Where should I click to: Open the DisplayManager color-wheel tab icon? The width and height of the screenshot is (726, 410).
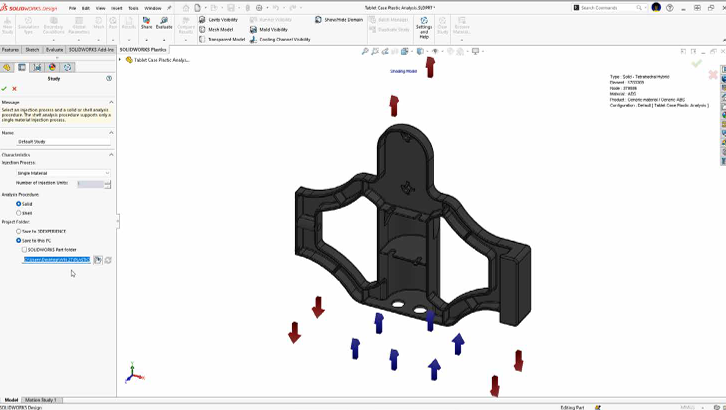(52, 68)
